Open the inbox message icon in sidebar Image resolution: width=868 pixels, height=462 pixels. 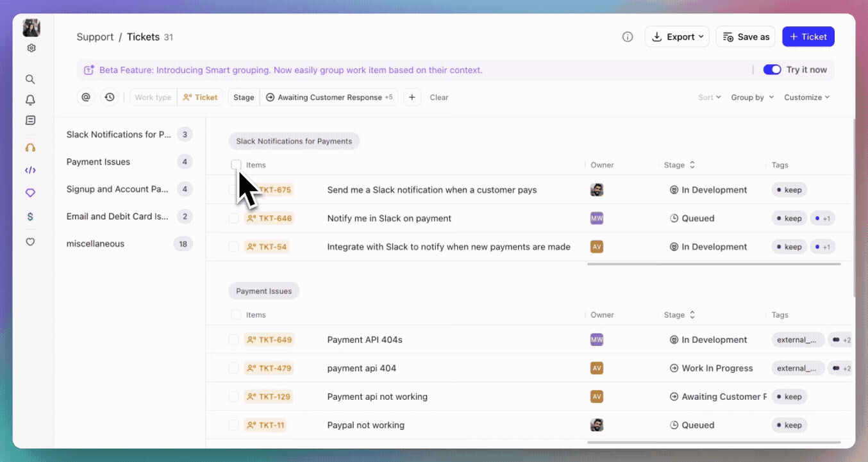click(x=30, y=120)
